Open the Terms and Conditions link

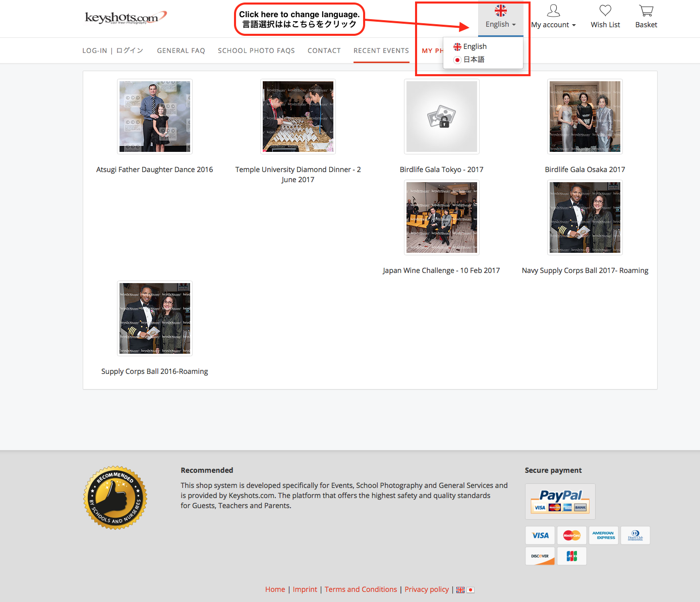coord(361,589)
